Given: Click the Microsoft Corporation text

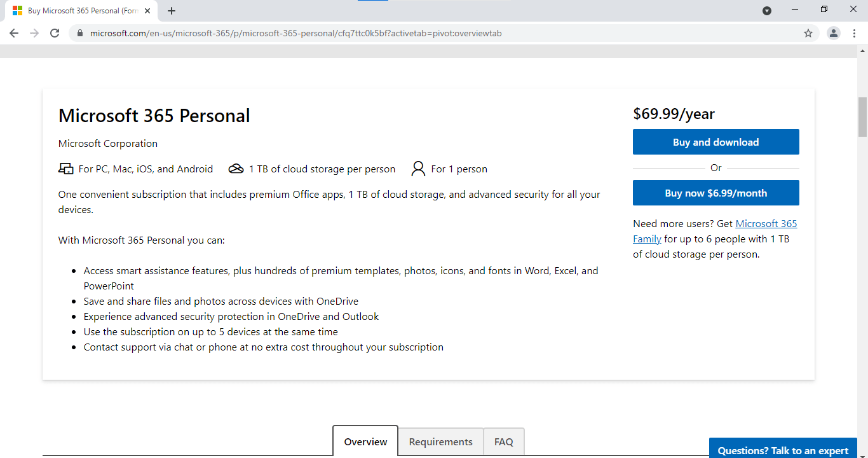Looking at the screenshot, I should [x=108, y=143].
